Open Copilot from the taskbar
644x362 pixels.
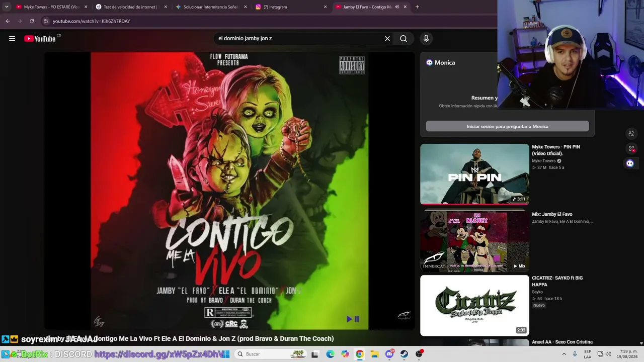345,354
